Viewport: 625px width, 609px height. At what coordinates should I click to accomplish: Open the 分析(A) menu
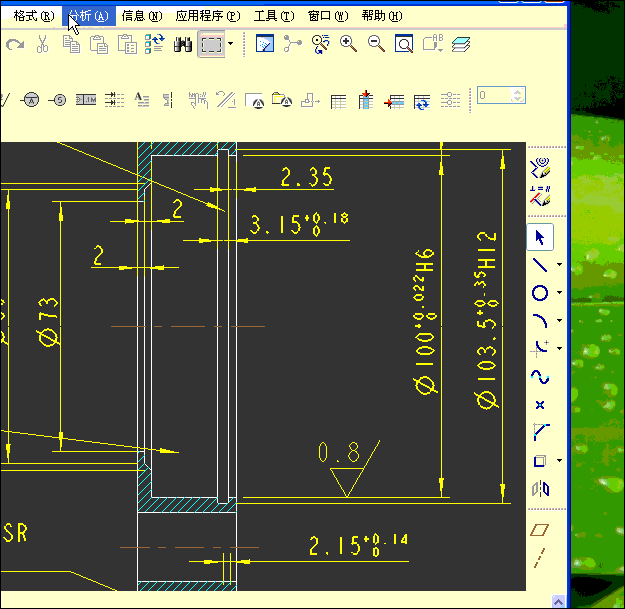(x=88, y=16)
